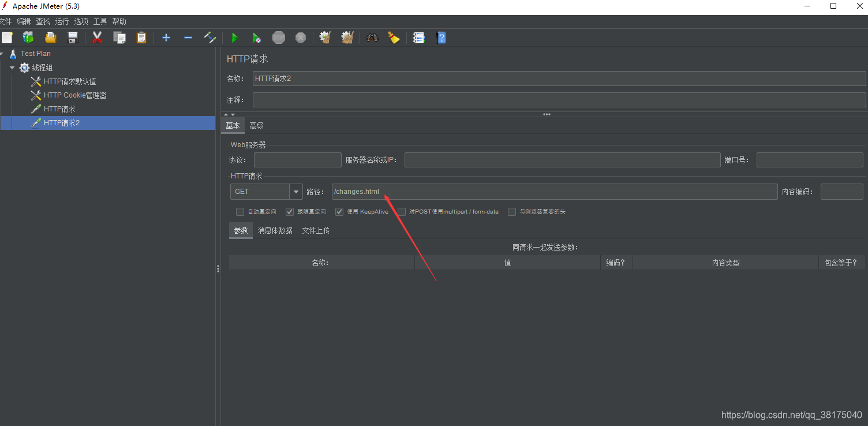Open Search with the binoculars icon

pyautogui.click(x=372, y=38)
